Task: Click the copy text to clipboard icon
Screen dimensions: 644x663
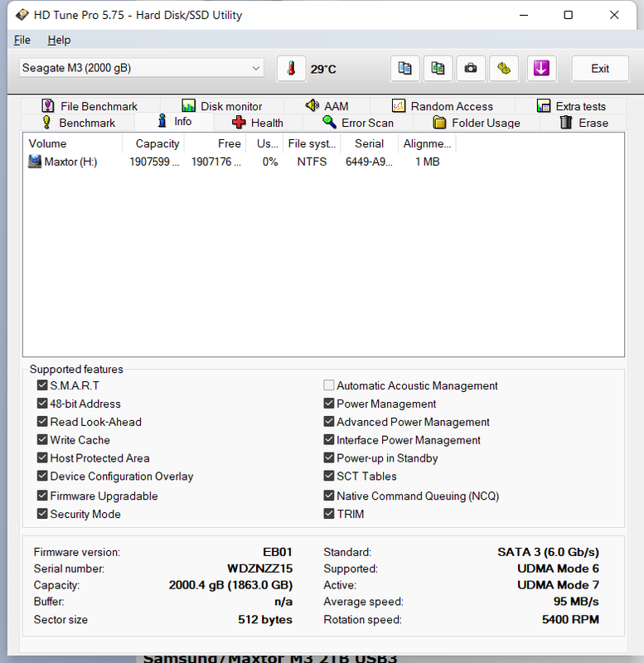Action: click(404, 69)
